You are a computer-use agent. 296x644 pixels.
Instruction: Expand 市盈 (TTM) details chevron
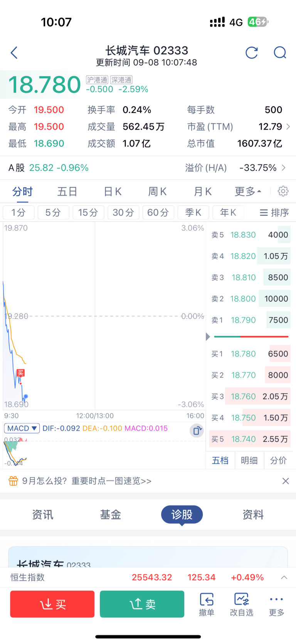pos(288,127)
